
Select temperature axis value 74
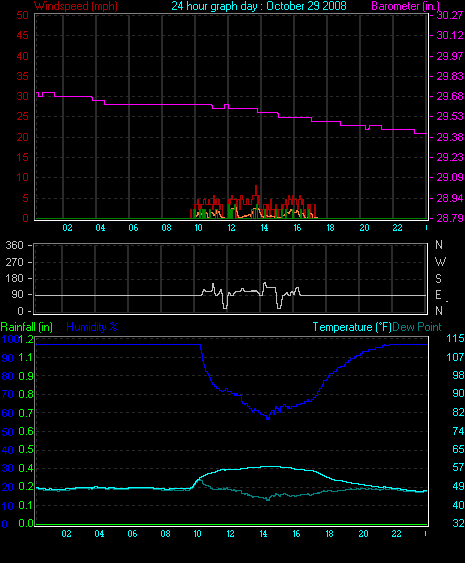point(458,431)
